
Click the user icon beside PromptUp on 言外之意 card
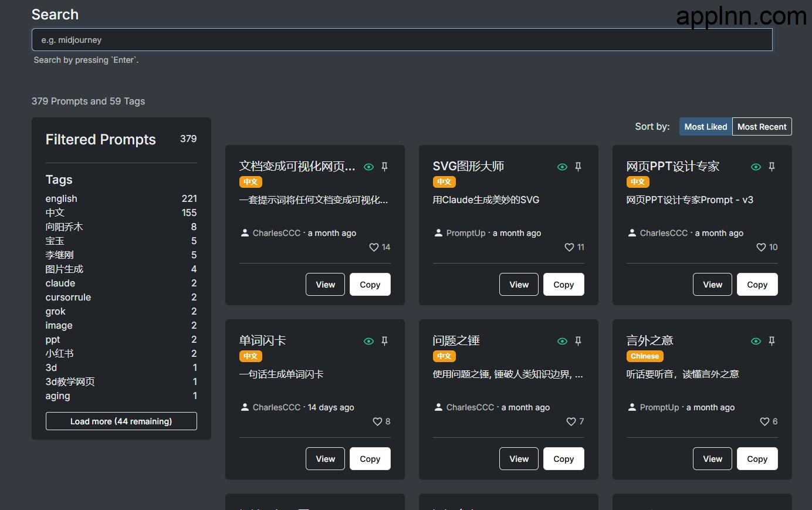click(x=632, y=407)
